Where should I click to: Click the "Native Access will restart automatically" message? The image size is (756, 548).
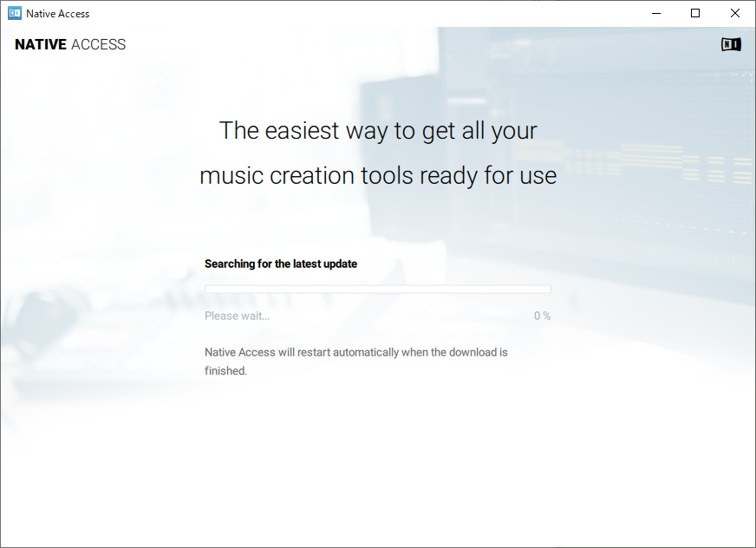click(355, 362)
